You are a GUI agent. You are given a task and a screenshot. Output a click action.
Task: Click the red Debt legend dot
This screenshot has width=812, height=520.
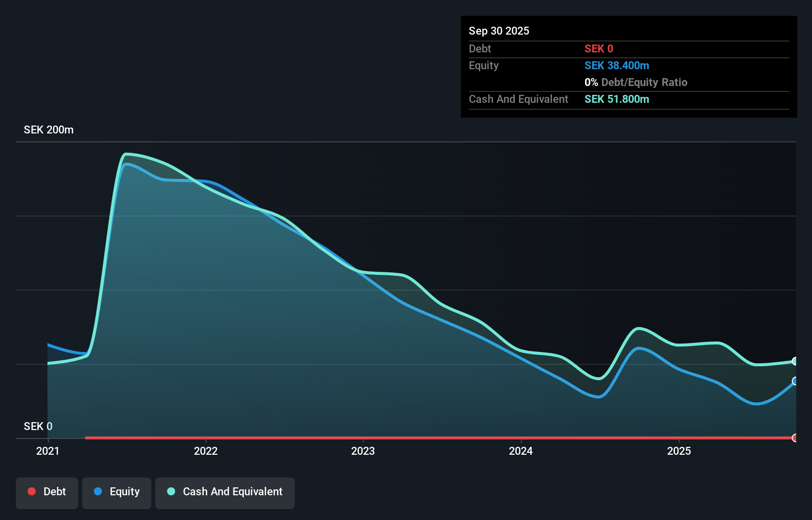(x=32, y=491)
